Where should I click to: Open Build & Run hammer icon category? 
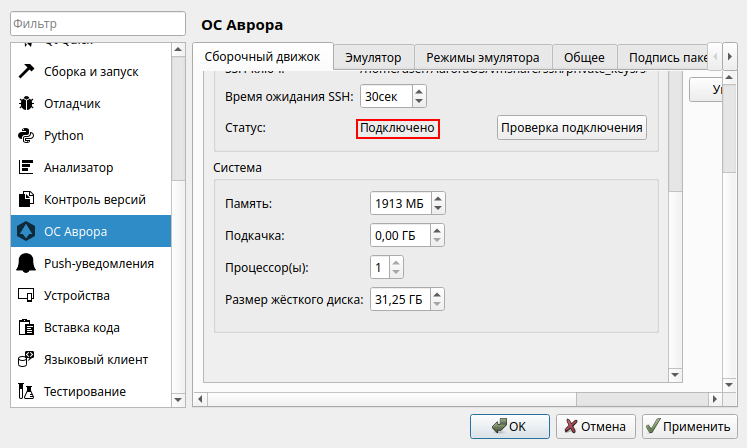click(x=26, y=71)
